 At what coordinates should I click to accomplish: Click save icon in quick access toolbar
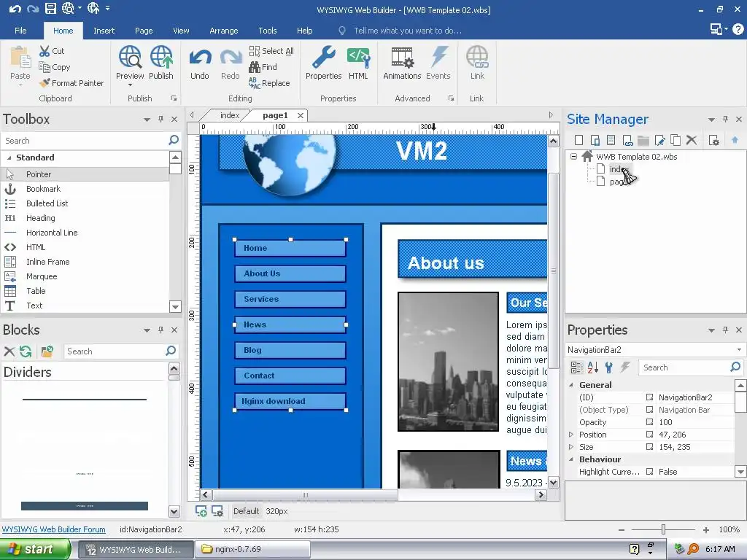click(x=50, y=8)
